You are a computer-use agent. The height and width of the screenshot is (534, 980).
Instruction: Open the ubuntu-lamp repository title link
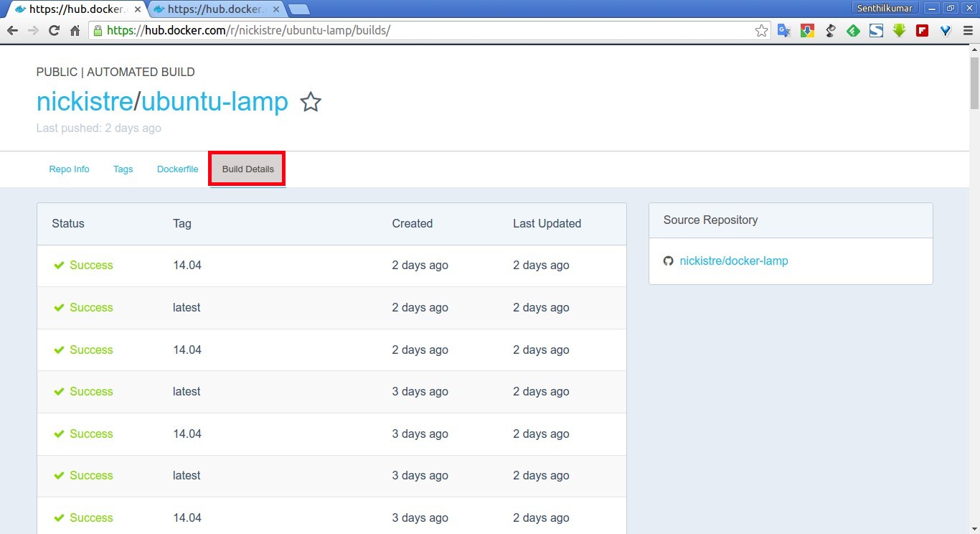[x=215, y=102]
